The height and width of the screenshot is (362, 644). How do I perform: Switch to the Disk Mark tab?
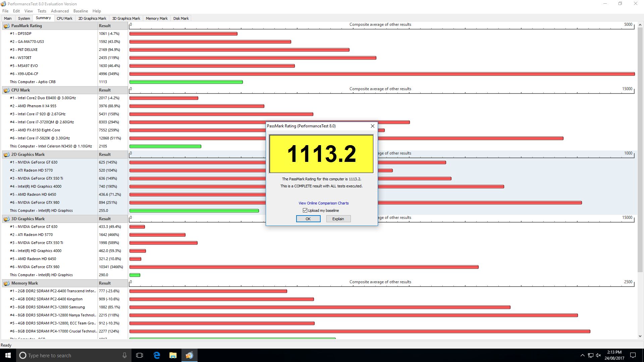[x=181, y=18]
